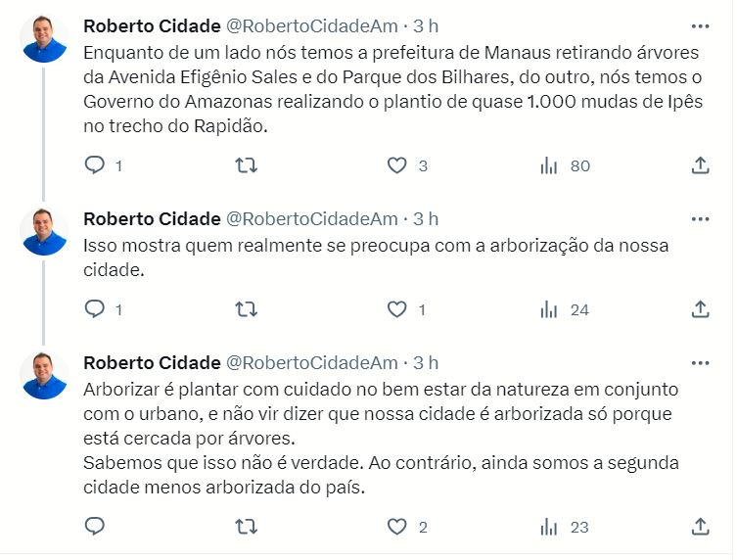The height and width of the screenshot is (560, 737).
Task: Share the first tweet in the thread
Action: tap(700, 165)
